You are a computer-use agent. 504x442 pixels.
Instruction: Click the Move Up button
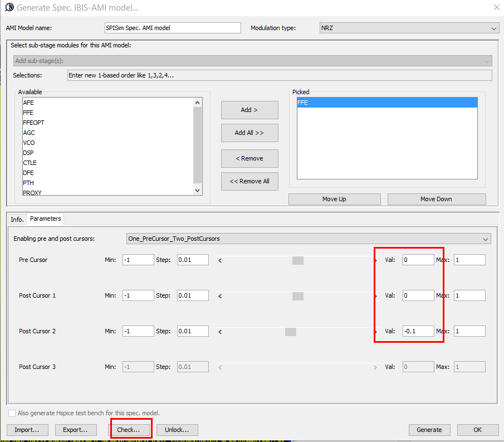(334, 199)
